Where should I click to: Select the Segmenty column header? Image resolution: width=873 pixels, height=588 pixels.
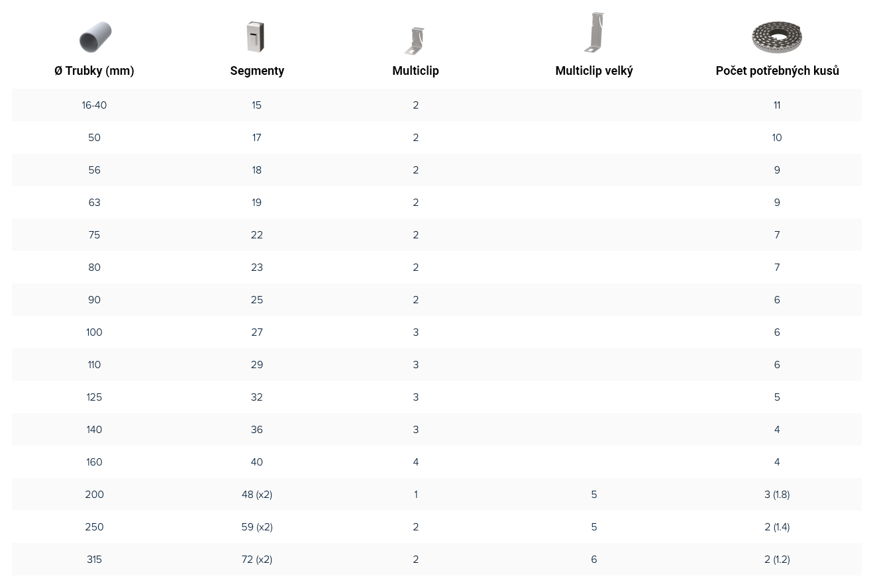[x=257, y=71]
